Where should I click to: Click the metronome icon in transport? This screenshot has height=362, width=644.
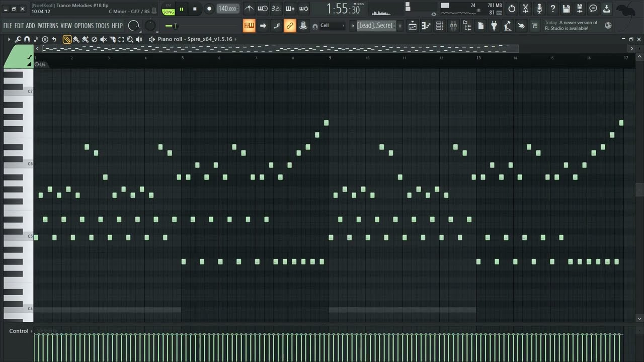(x=249, y=9)
